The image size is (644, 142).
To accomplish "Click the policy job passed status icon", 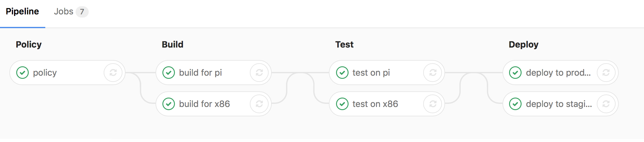I will (22, 73).
